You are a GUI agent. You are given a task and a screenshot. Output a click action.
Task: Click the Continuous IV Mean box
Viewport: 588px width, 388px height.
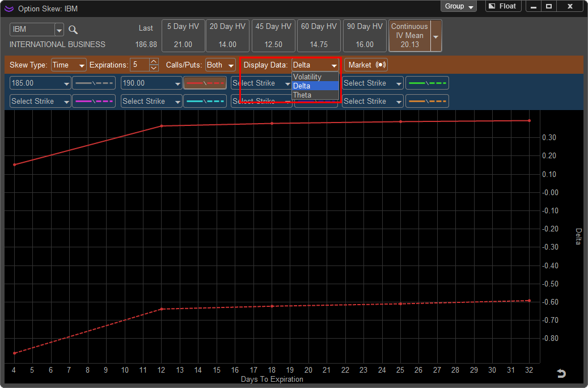click(409, 36)
